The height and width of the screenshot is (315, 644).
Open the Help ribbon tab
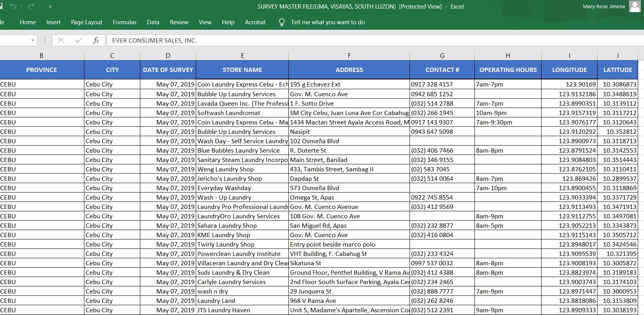coord(228,22)
